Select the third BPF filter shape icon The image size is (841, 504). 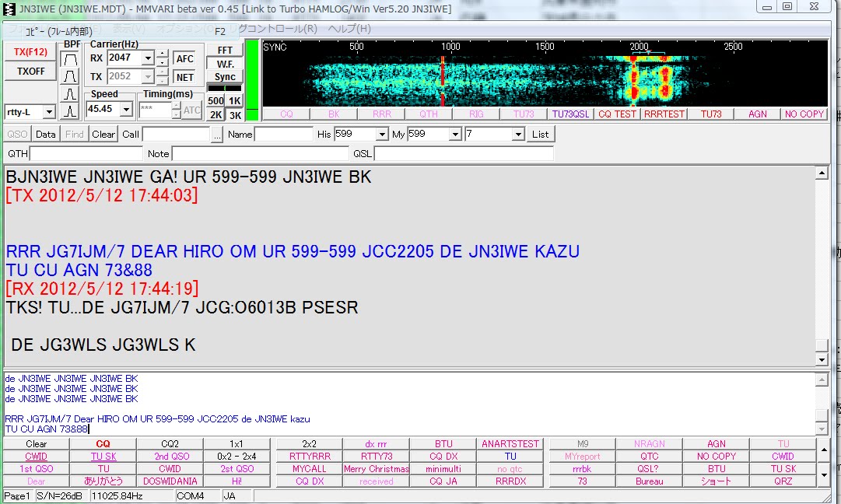[x=70, y=94]
